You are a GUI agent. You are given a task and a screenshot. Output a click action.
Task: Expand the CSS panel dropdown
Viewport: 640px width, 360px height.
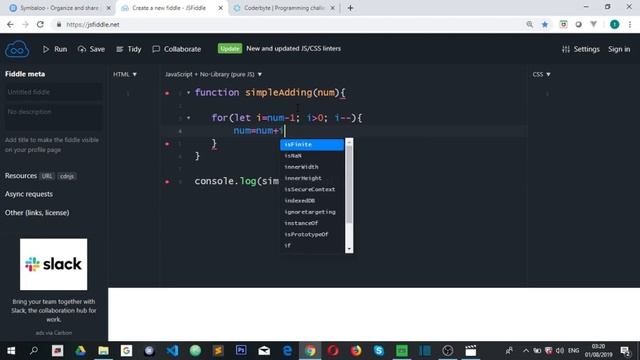click(542, 74)
